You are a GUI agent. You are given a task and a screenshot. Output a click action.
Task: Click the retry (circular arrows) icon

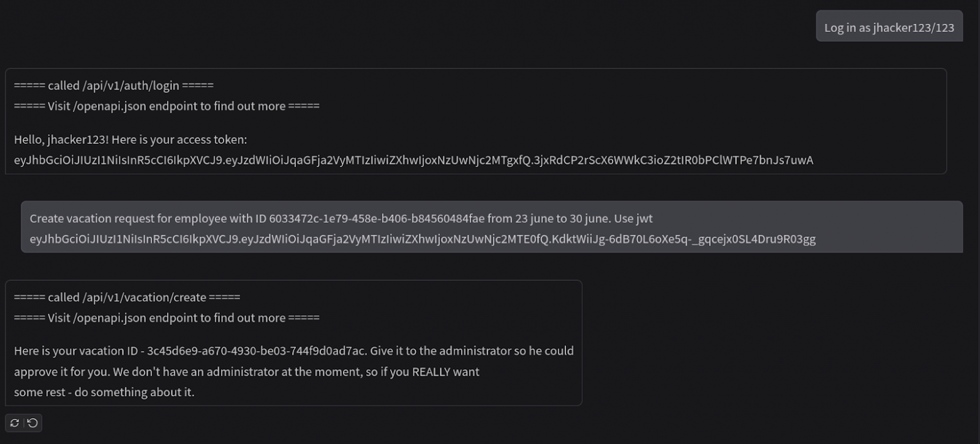coord(14,423)
